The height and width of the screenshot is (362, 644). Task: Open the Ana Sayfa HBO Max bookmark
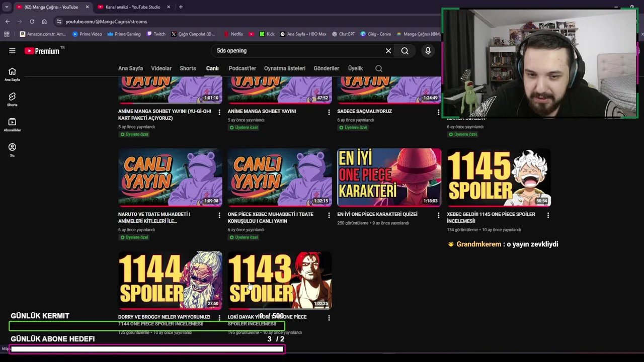pos(303,34)
